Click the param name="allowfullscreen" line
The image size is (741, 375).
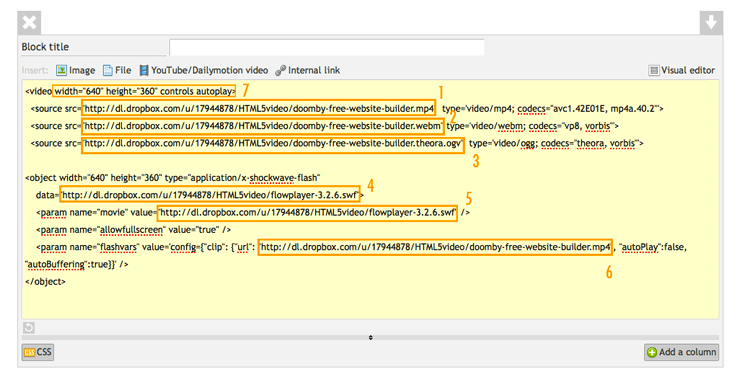tap(133, 230)
